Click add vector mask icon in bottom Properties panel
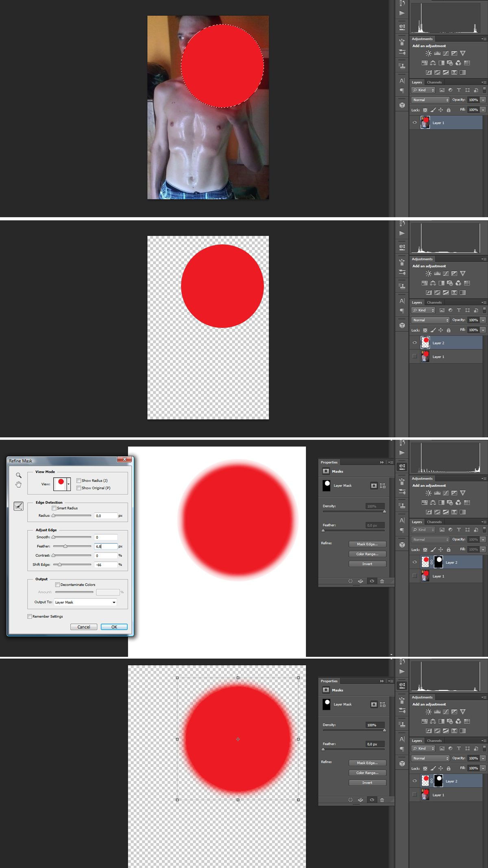The image size is (488, 868). 383,704
